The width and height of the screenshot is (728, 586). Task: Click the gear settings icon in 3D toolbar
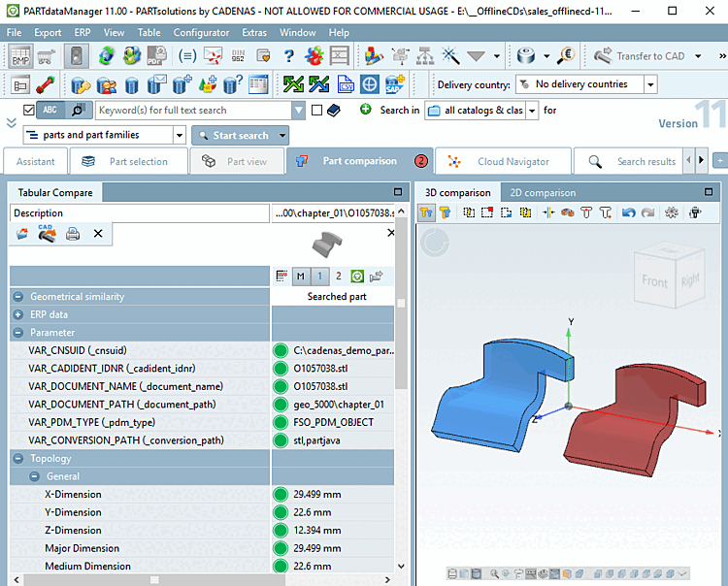coord(671,212)
